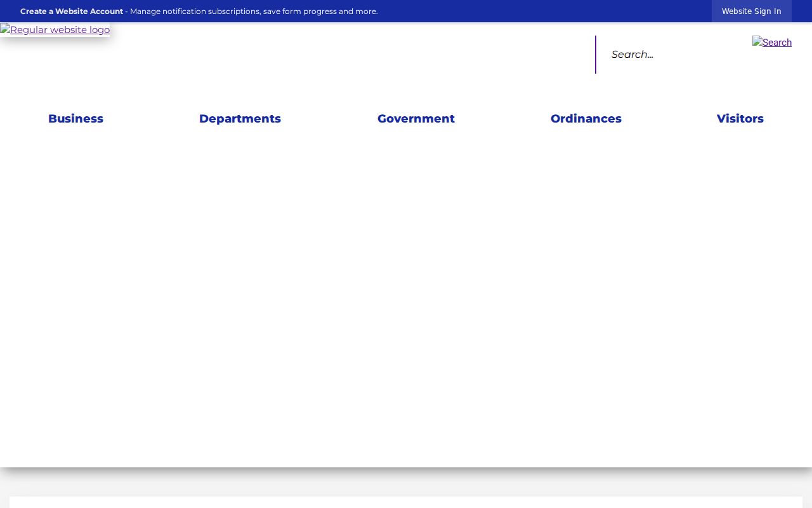This screenshot has width=812, height=508.
Task: Open the Departments menu
Action: [240, 119]
